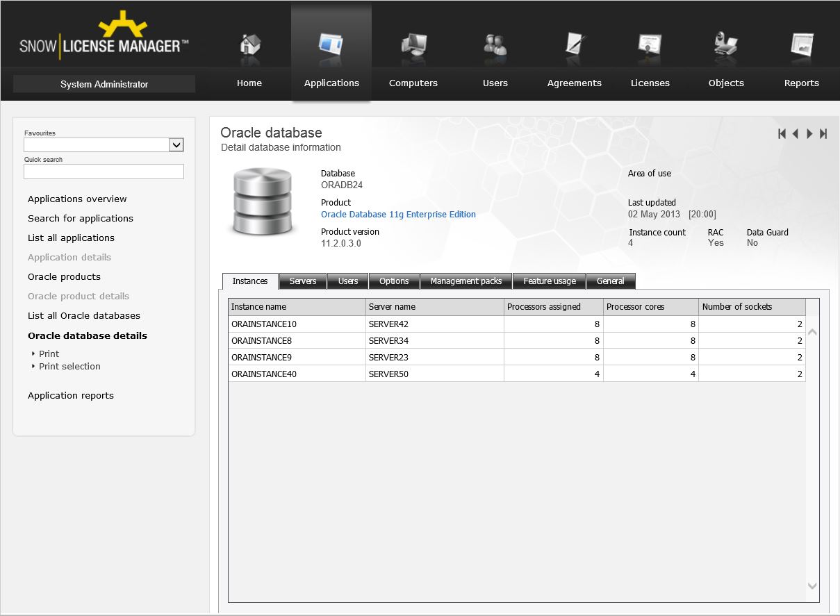840x616 pixels.
Task: Go to Applications overview
Action: tap(77, 199)
